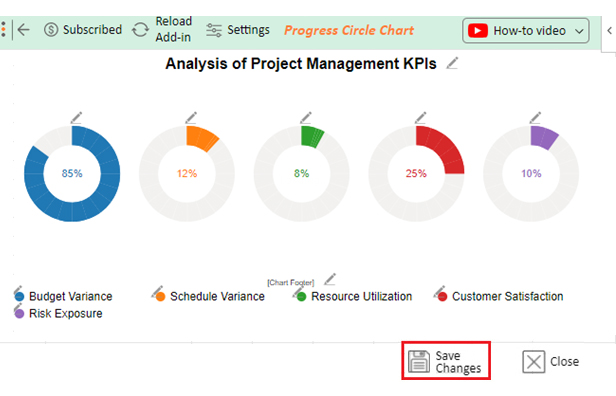Image resolution: width=616 pixels, height=396 pixels.
Task: Click the green 8% progress segment
Action: [x=311, y=136]
